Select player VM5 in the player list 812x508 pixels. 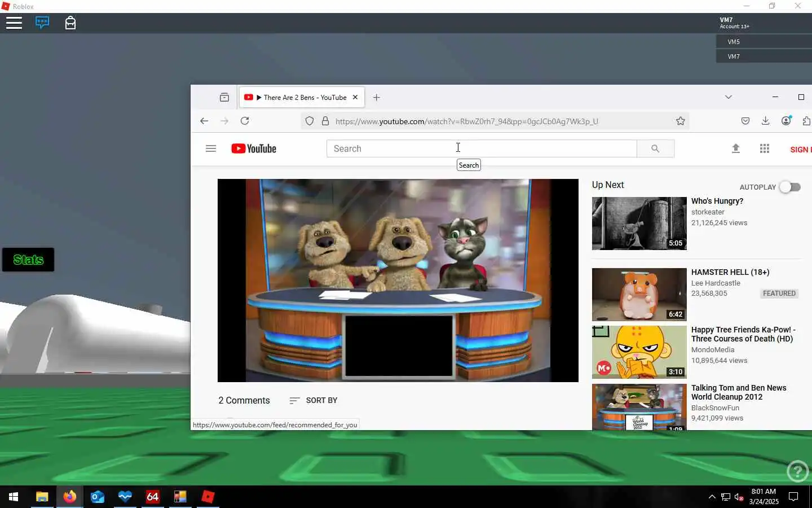pyautogui.click(x=764, y=42)
